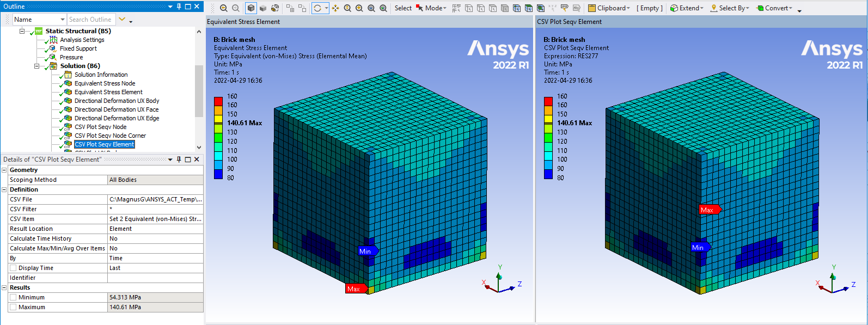
Task: Collapse the Static Structural (B5) tree node
Action: point(22,31)
